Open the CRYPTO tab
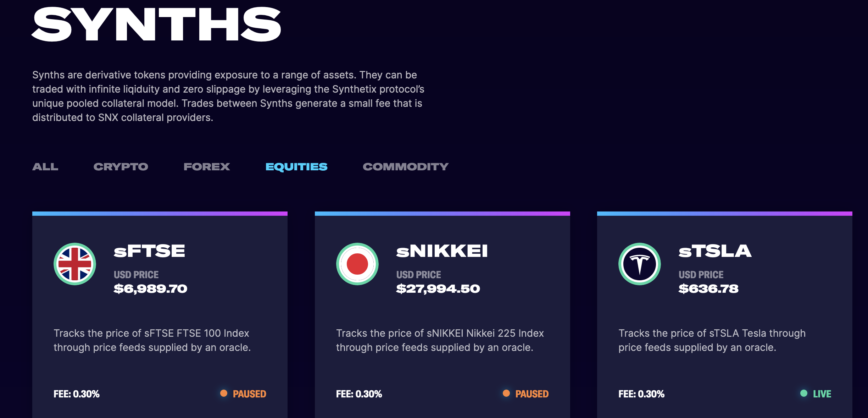868x418 pixels. point(121,167)
